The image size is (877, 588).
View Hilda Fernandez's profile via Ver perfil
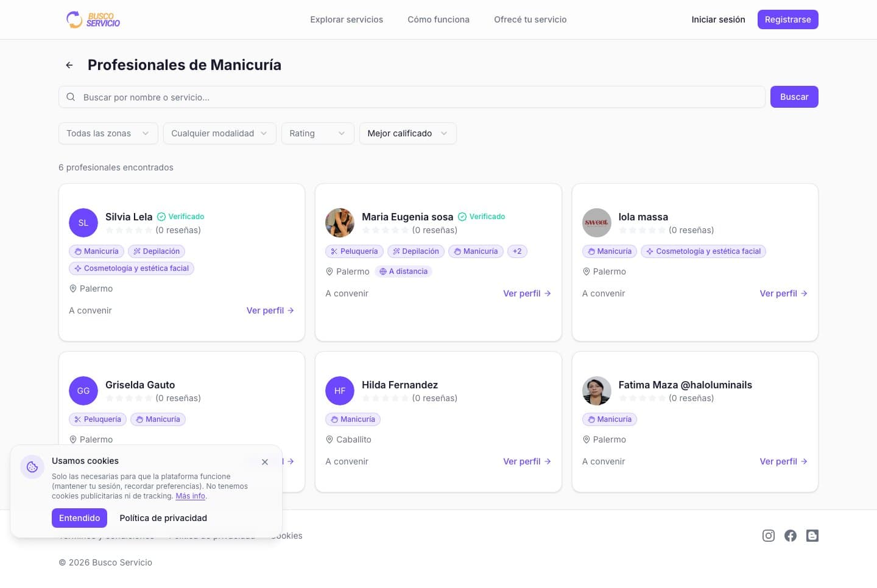527,461
